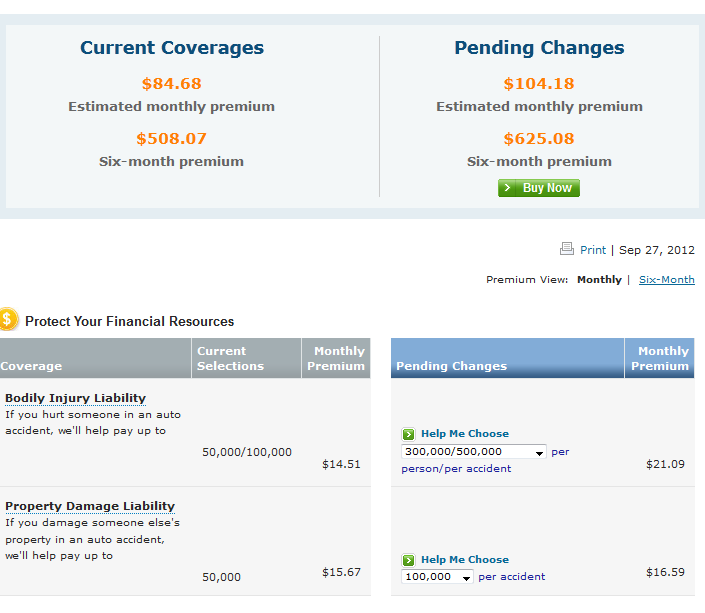Open the Property Damage Liability definition

point(90,506)
